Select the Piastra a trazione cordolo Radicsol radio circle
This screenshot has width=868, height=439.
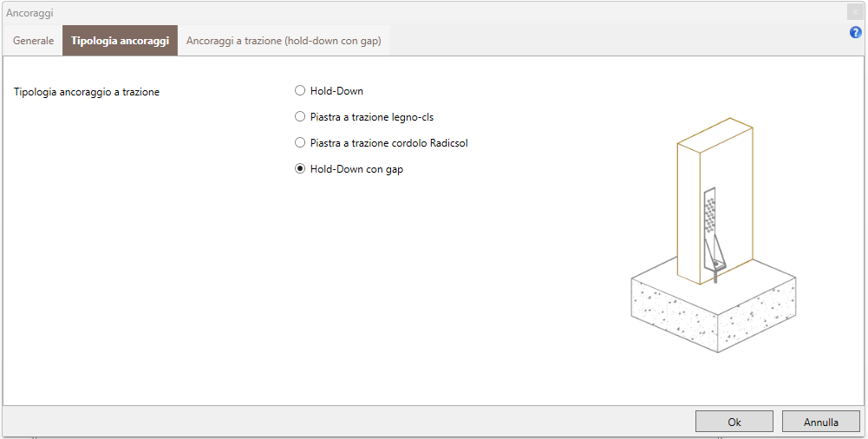point(300,143)
